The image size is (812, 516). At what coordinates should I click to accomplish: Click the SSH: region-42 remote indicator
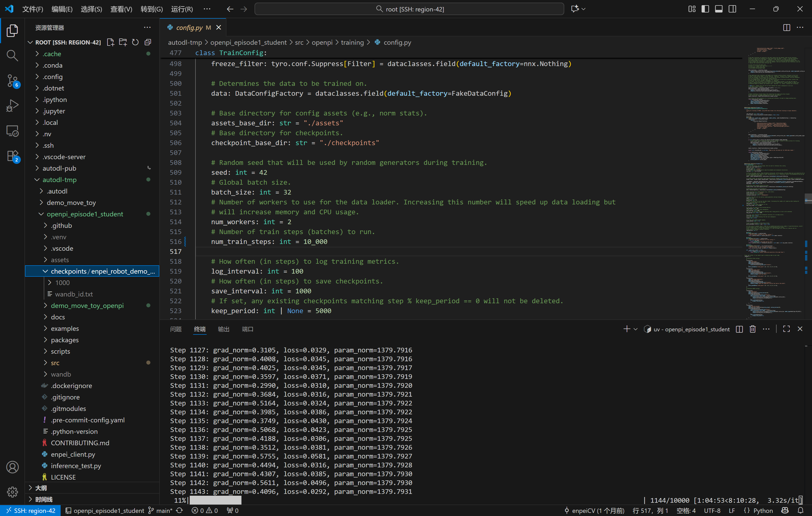tap(30, 511)
